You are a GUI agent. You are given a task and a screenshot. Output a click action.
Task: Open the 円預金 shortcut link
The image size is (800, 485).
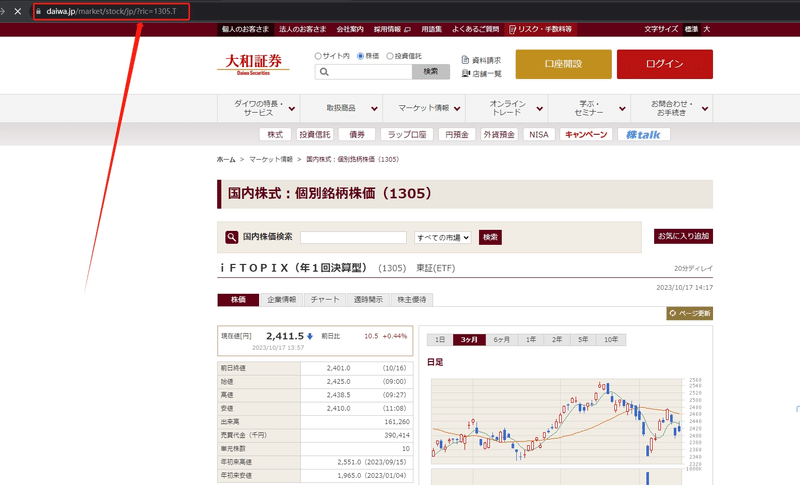pyautogui.click(x=457, y=135)
